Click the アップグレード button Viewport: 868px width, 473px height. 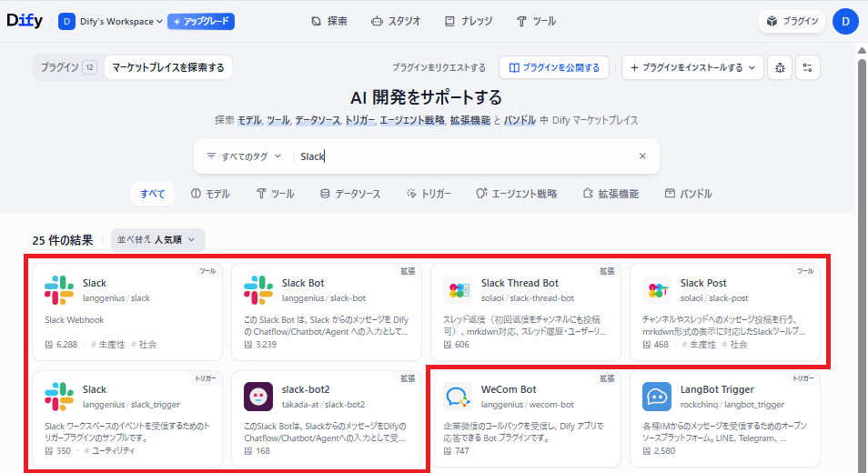(201, 21)
